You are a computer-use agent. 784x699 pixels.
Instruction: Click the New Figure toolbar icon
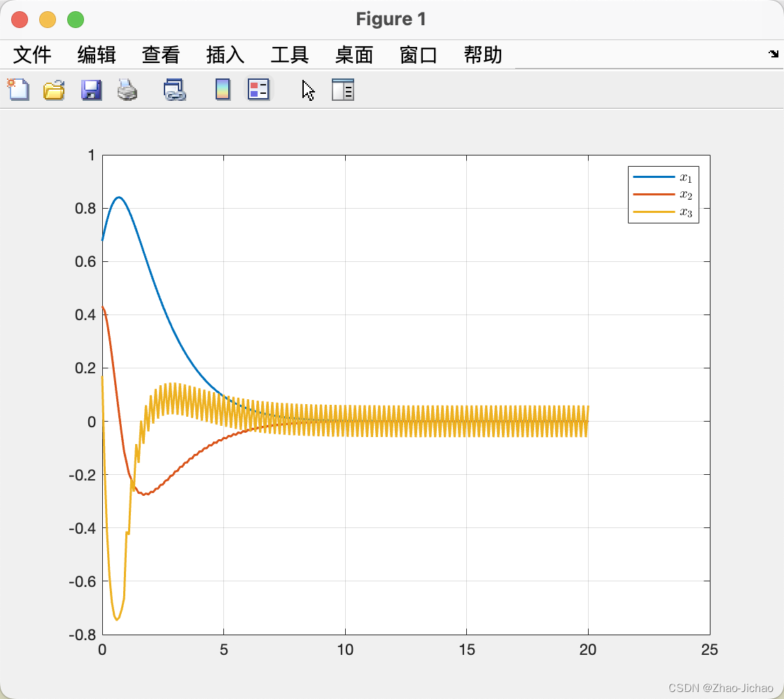click(x=18, y=90)
